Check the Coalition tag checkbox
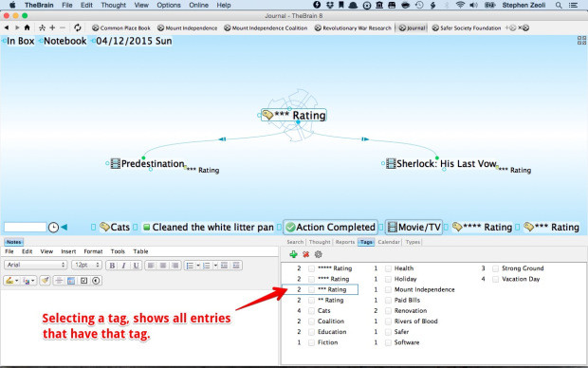The width and height of the screenshot is (588, 368). point(311,322)
